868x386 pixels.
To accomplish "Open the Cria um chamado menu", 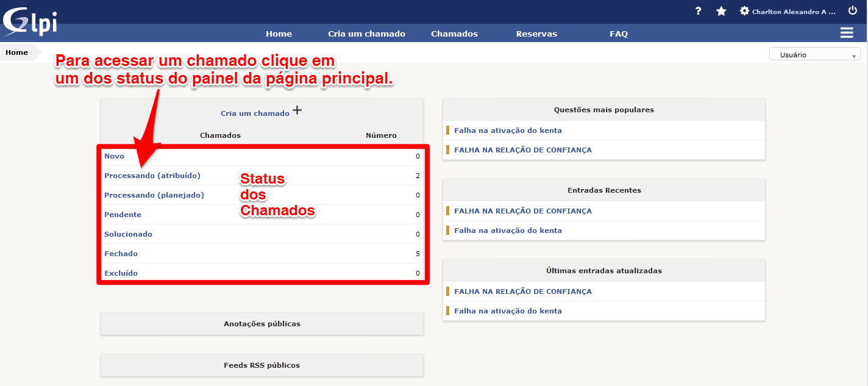I will coord(366,34).
